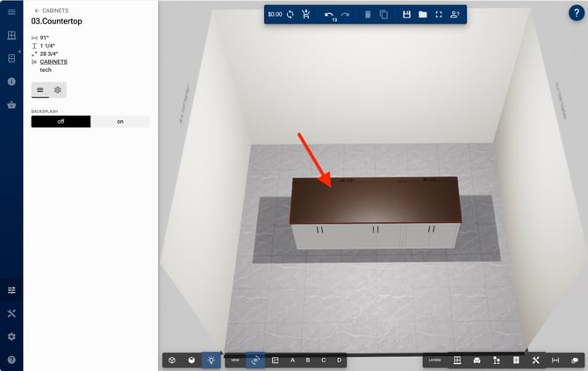Click the dimensions ruler icon in bottom bar
Screen dimensions: 588x371
coord(555,360)
